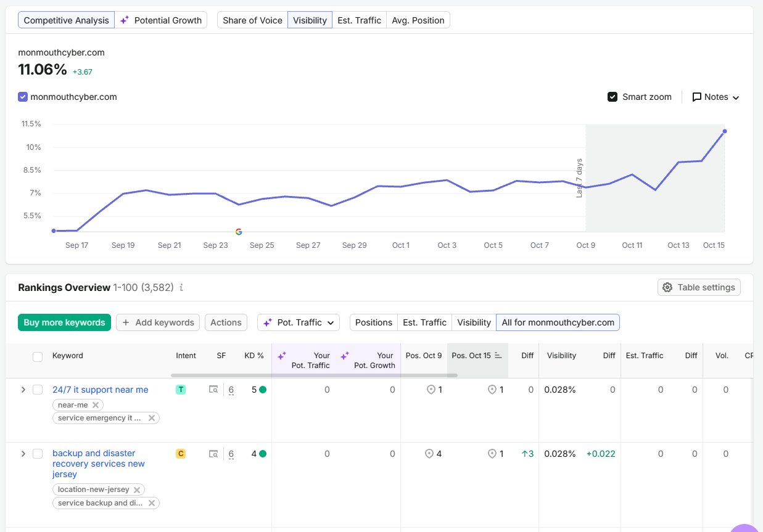The image size is (763, 532).
Task: Remove the location-new-jersey tag
Action: pyautogui.click(x=137, y=489)
